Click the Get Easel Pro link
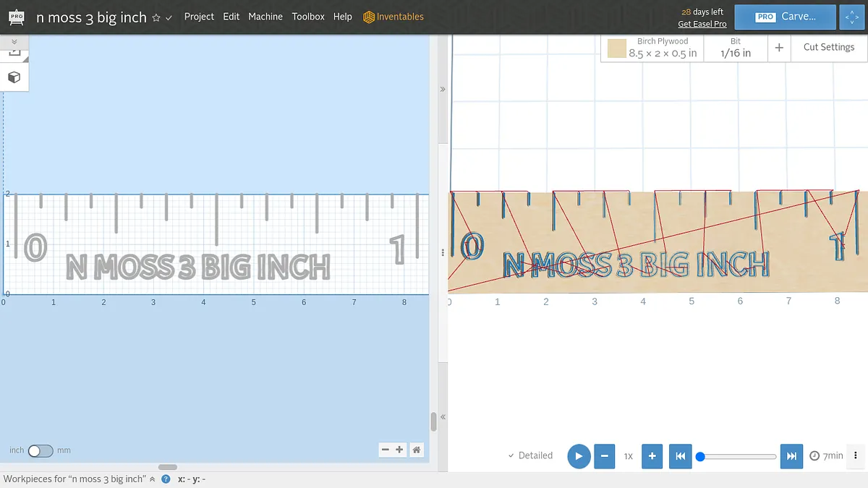The image size is (868, 488). 702,24
